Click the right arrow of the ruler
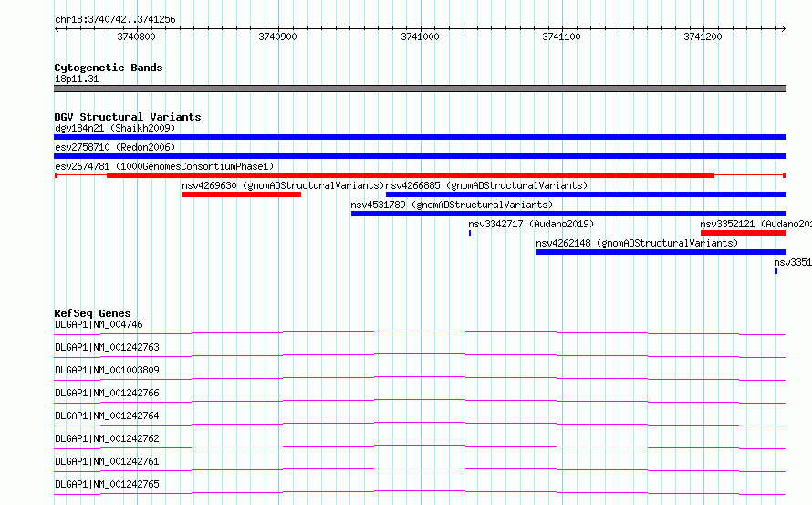This screenshot has height=505, width=812. point(784,29)
